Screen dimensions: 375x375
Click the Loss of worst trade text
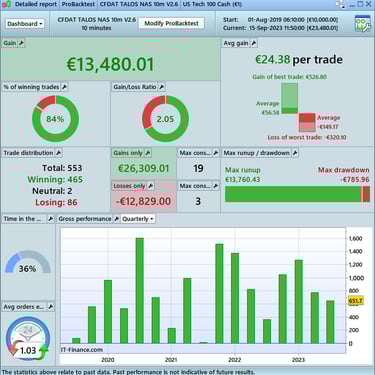tap(307, 137)
